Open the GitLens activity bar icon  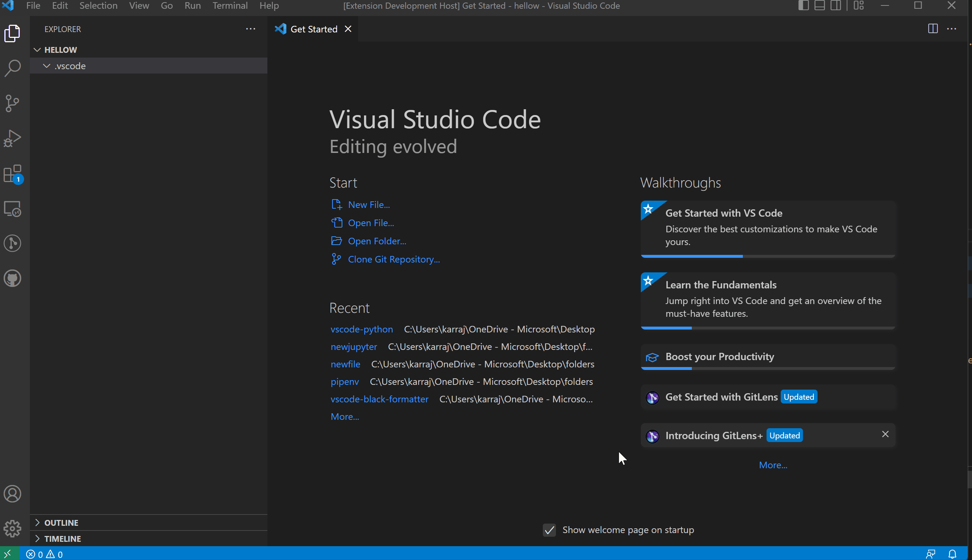click(x=12, y=243)
